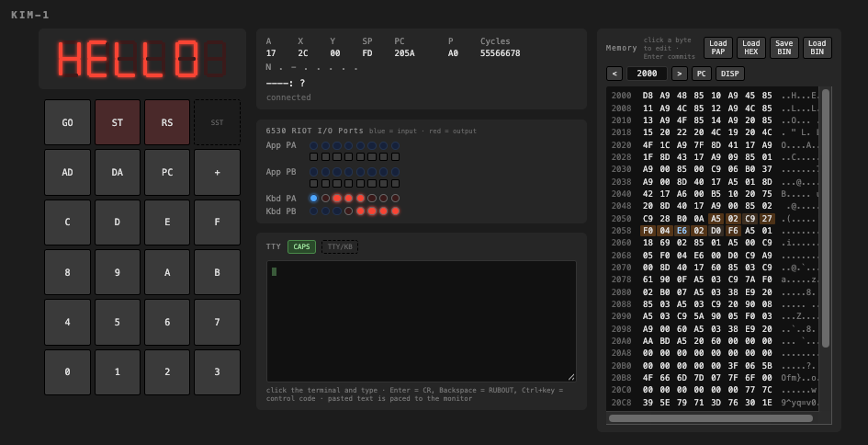Screen dimensions: 868x445
Task: Tap keypad digit 4
Action: pyautogui.click(x=68, y=322)
